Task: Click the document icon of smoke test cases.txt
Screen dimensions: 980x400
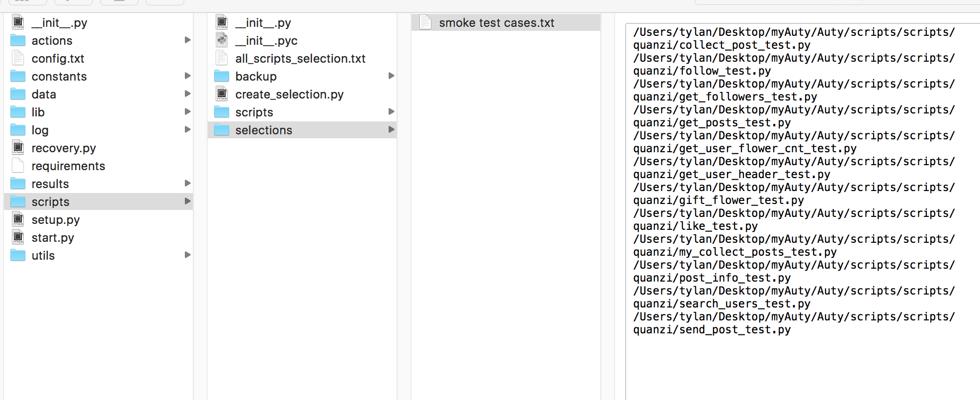Action: 425,22
